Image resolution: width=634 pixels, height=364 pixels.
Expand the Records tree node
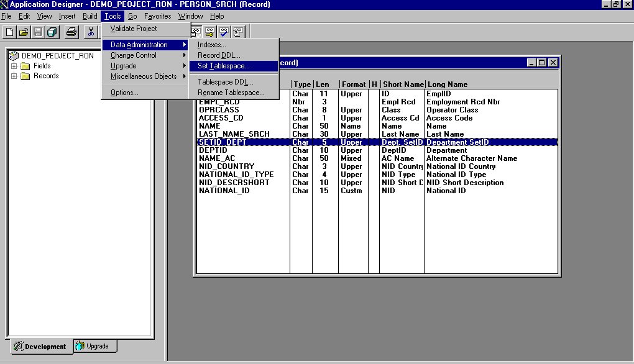(x=14, y=76)
